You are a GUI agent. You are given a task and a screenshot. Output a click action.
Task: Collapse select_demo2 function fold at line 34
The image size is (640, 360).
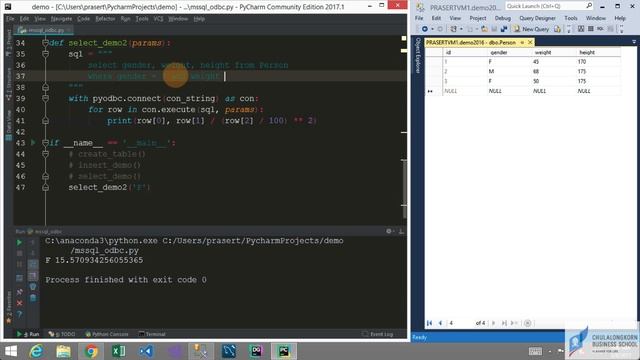click(x=45, y=43)
